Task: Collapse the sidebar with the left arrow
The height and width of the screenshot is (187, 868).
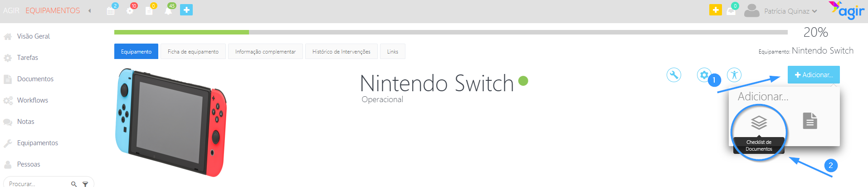Action: (x=90, y=11)
